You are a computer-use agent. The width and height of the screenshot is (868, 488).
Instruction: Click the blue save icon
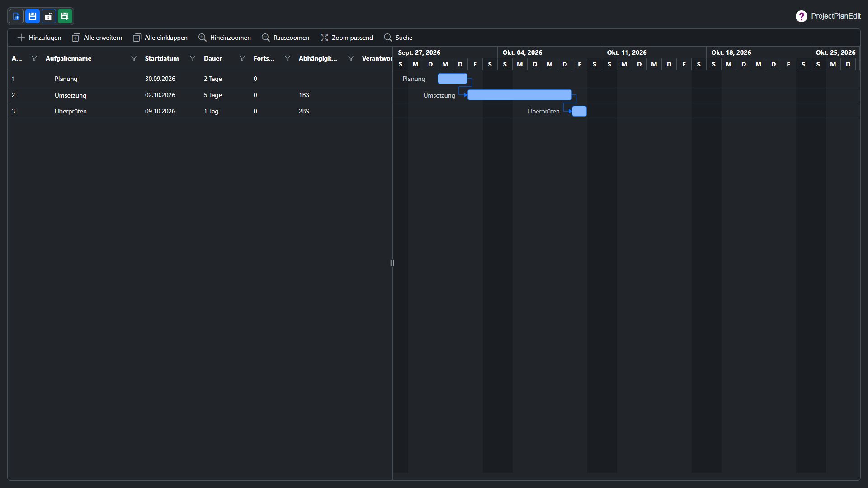[33, 17]
